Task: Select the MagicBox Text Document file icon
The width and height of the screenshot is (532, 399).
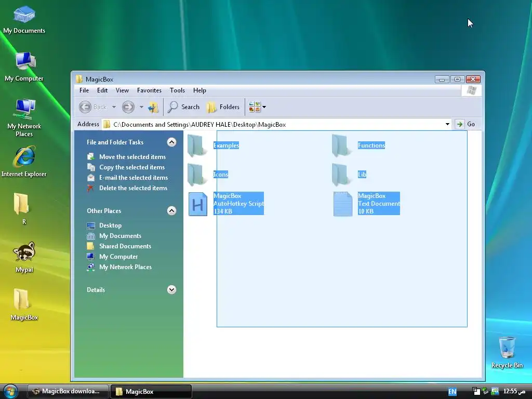Action: coord(342,204)
